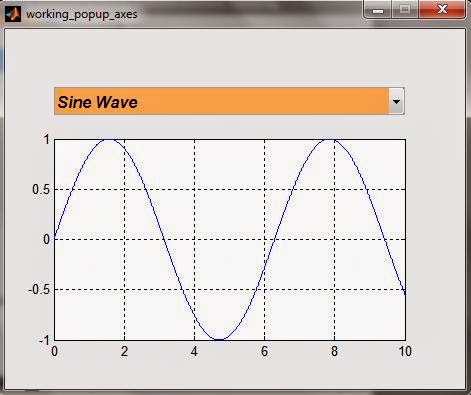Click the x-axis tick label 6
The height and width of the screenshot is (395, 471).
coord(264,351)
